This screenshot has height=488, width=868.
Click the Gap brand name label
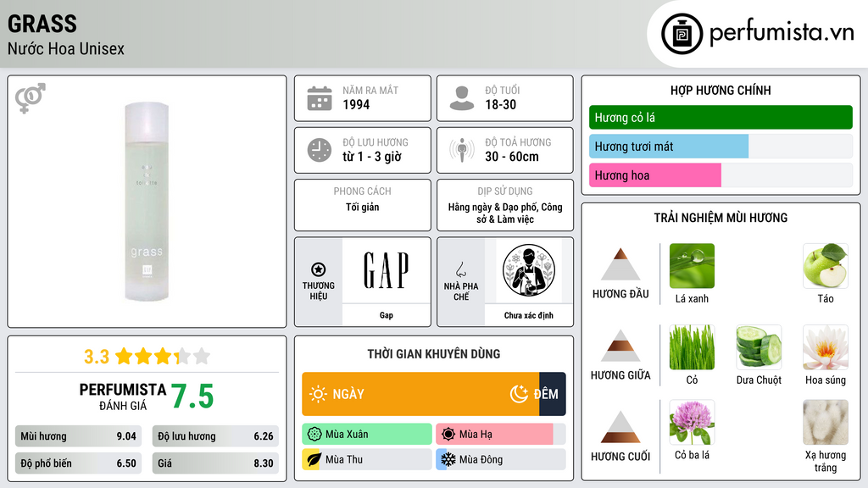[387, 315]
